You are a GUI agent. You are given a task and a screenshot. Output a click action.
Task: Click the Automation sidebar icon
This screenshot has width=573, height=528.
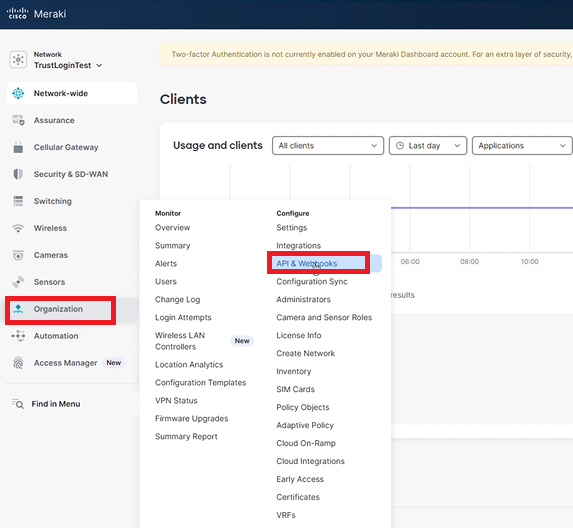pyautogui.click(x=18, y=336)
